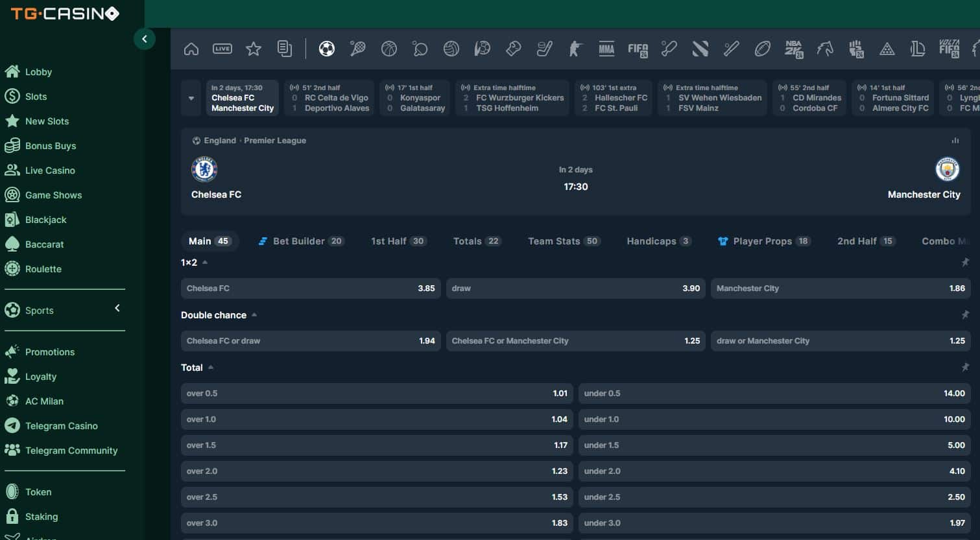Bet on Chelsea FC at 3.85

(311, 288)
